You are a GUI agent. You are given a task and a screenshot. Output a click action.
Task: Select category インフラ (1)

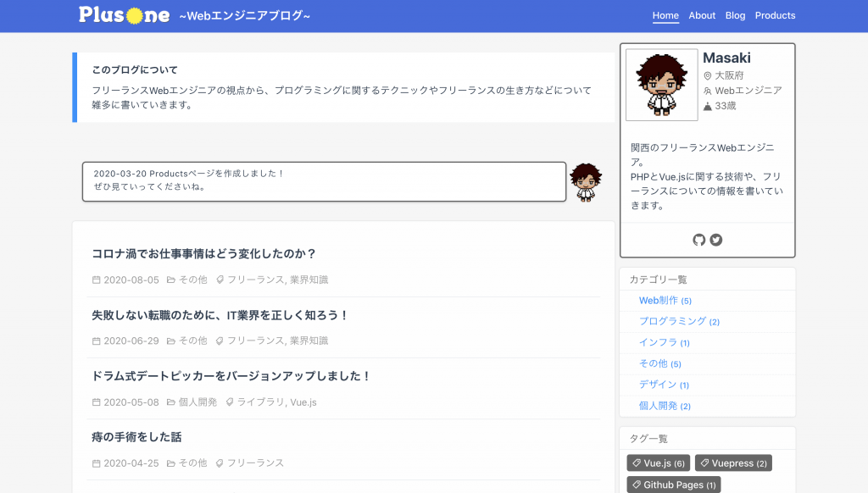[665, 342]
